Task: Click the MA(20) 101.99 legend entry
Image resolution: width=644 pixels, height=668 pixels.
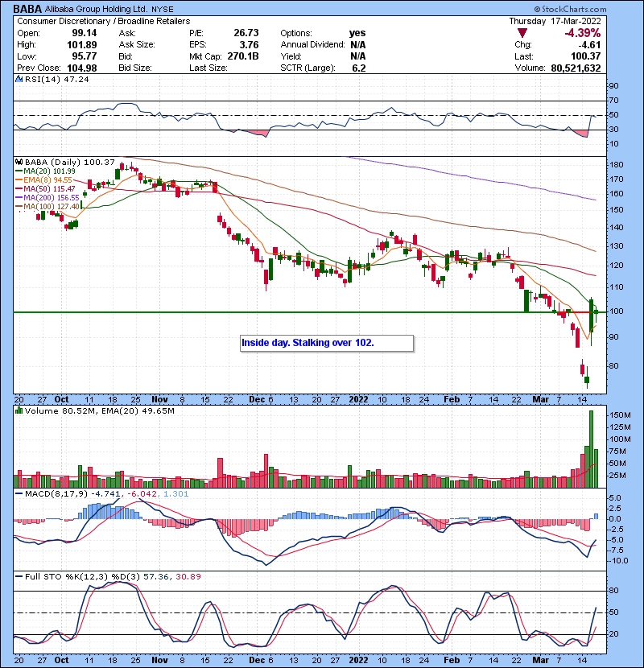Action: [45, 171]
